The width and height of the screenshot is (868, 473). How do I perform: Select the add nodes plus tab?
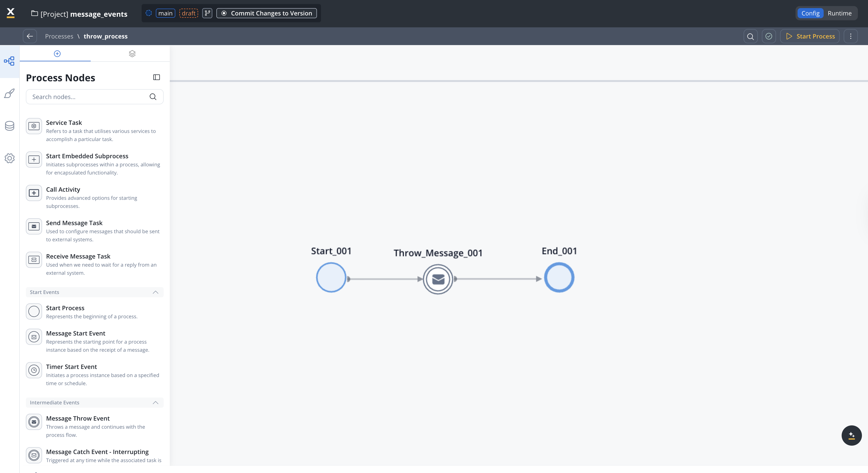[x=57, y=54]
